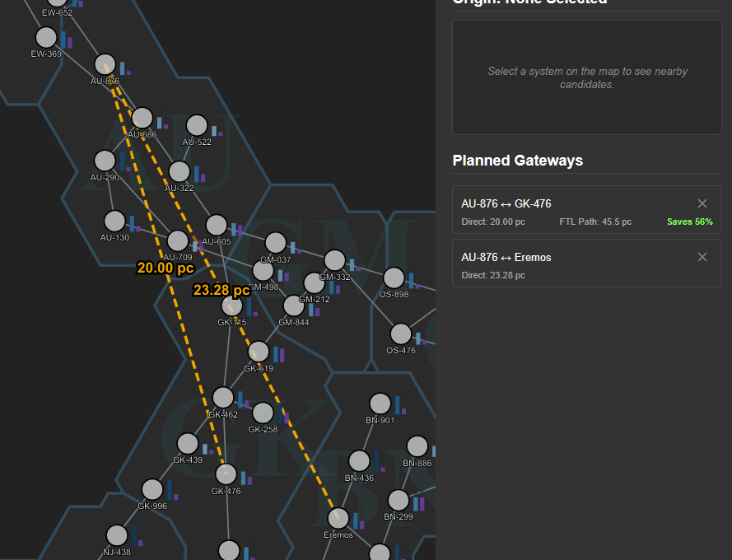Screen dimensions: 732x560
Task: Click the 20.00 pc distance label
Action: [x=166, y=268]
